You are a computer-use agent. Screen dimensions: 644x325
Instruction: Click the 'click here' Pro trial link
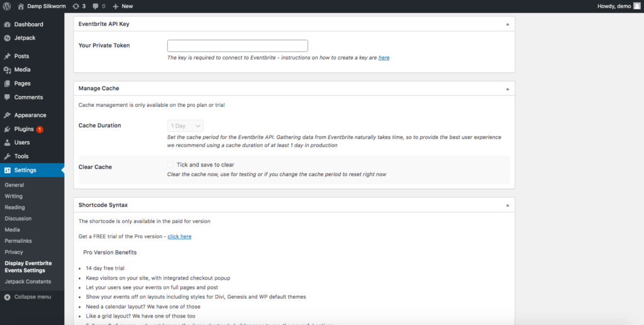tap(179, 236)
